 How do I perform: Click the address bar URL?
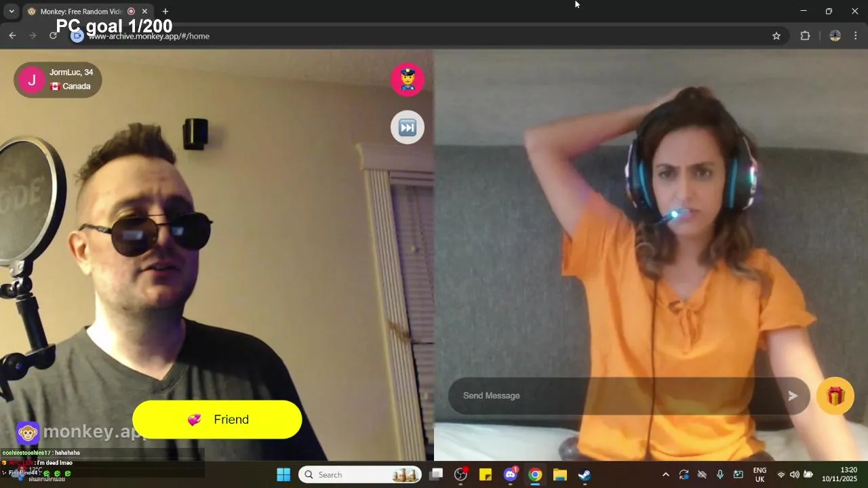[149, 36]
